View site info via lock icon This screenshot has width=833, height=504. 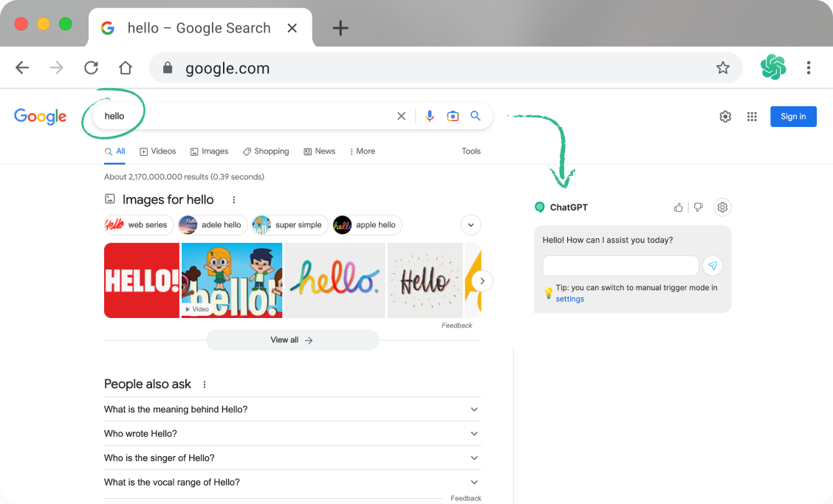168,67
